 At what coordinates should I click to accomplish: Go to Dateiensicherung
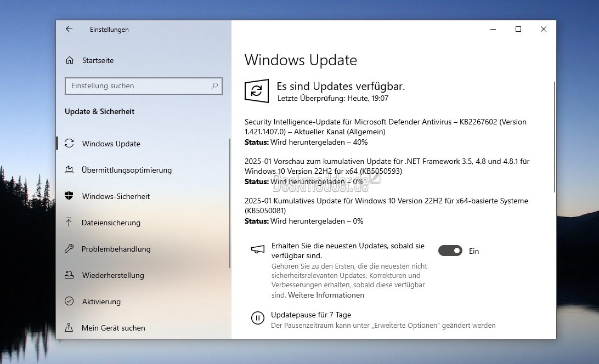111,223
